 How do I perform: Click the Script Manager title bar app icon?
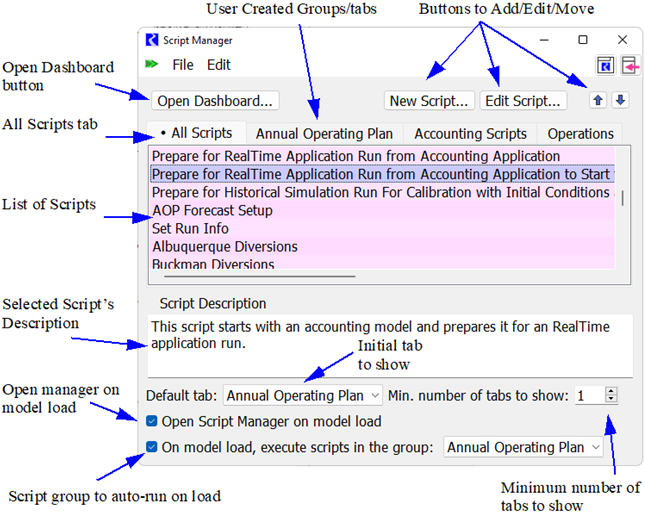151,40
